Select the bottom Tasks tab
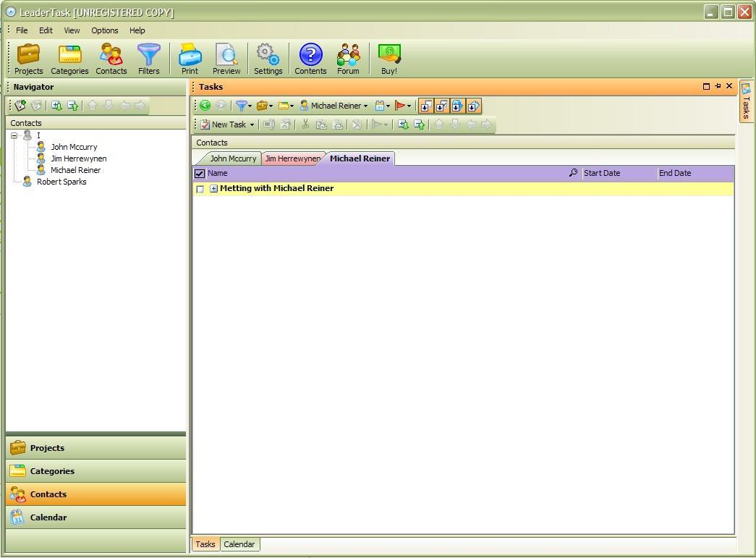This screenshot has width=756, height=558. pos(205,544)
